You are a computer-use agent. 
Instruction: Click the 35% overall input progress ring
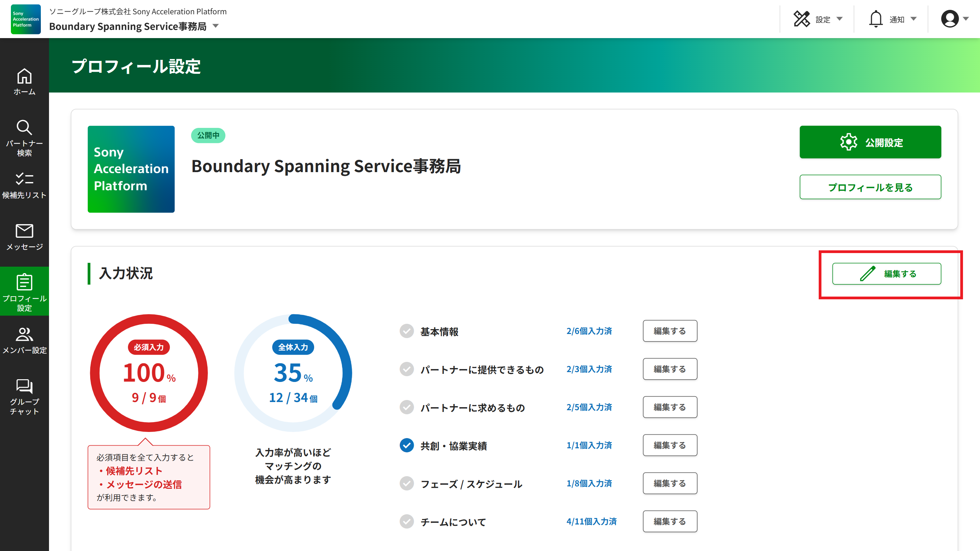[293, 373]
